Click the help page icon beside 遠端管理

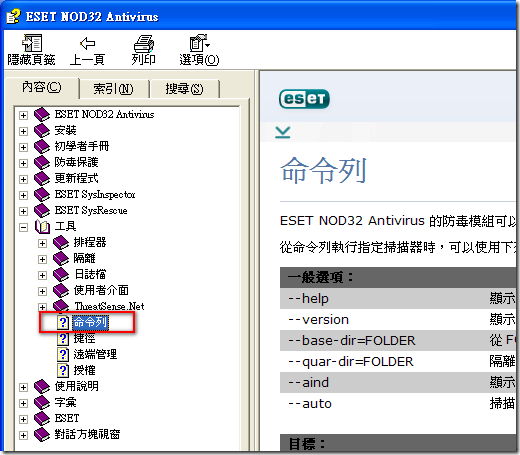point(63,354)
